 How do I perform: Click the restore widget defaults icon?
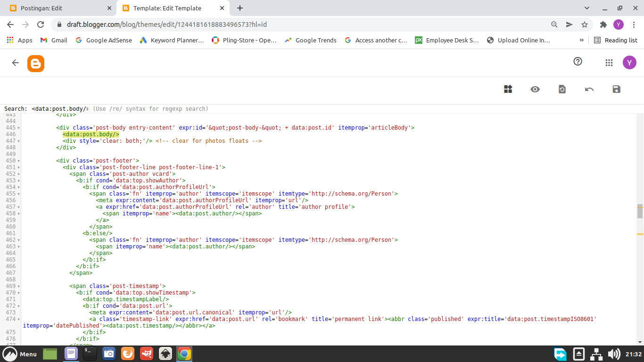point(562,89)
